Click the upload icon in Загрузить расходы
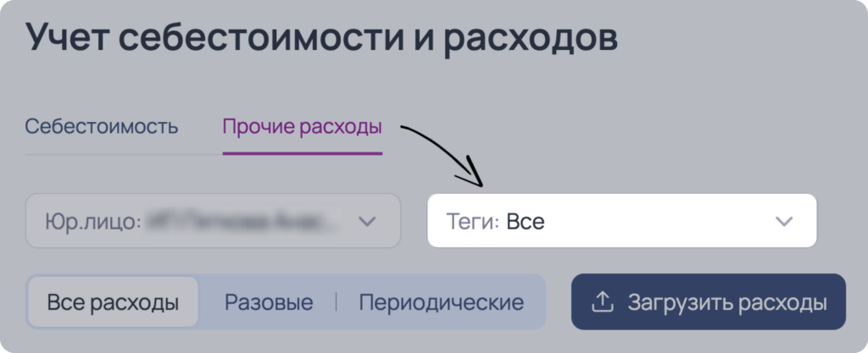 tap(603, 302)
